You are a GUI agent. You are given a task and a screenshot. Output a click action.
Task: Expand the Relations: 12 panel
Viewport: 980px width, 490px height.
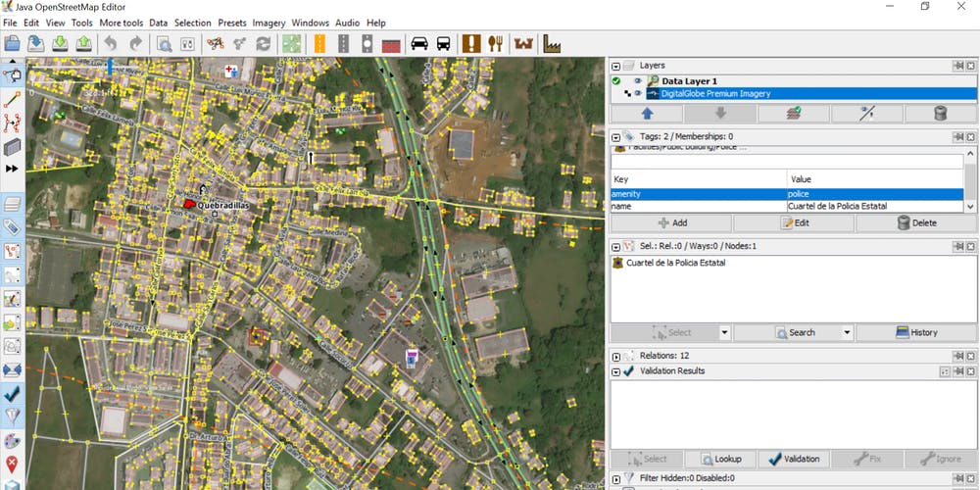(616, 357)
